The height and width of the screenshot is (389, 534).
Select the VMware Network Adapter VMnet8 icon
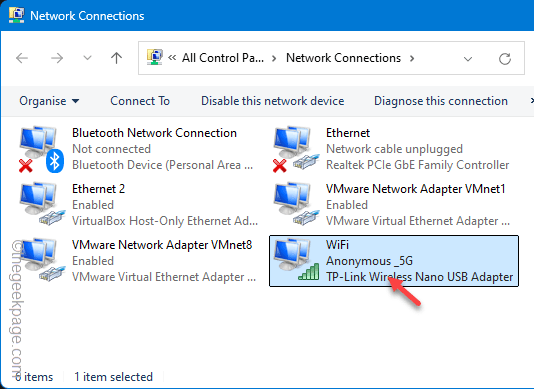[x=41, y=260]
